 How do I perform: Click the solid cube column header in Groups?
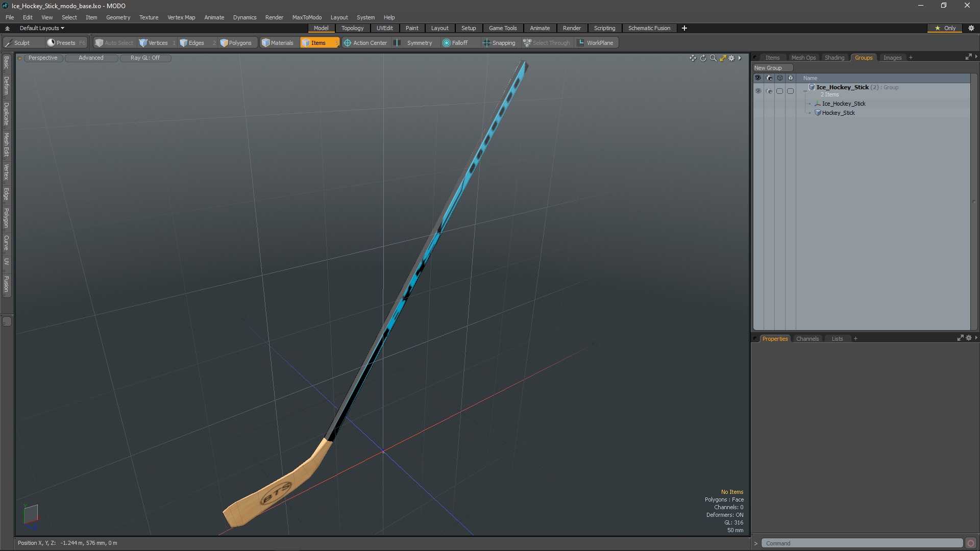(x=791, y=78)
